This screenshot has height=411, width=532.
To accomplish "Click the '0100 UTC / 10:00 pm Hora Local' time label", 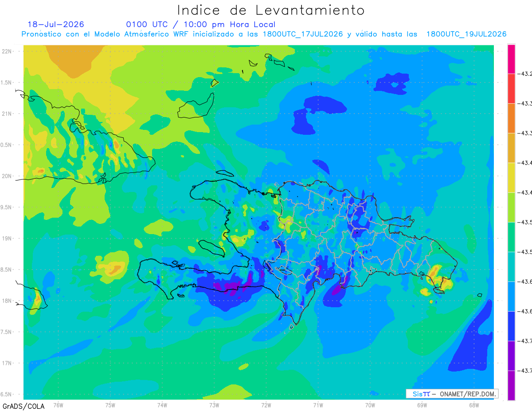I will pos(200,24).
